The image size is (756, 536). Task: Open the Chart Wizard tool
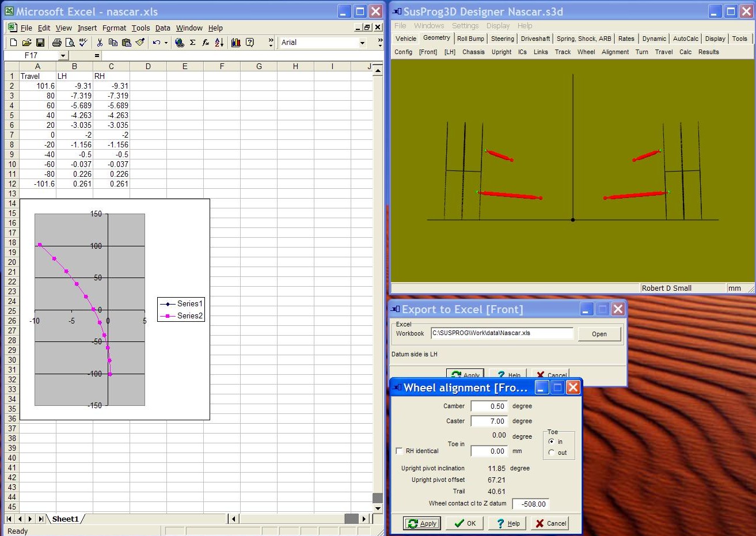235,43
